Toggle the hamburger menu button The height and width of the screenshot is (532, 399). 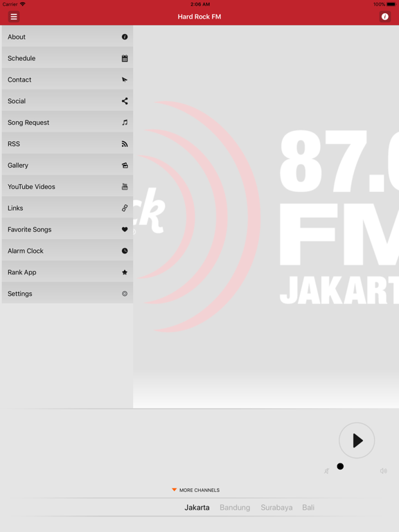tap(14, 17)
